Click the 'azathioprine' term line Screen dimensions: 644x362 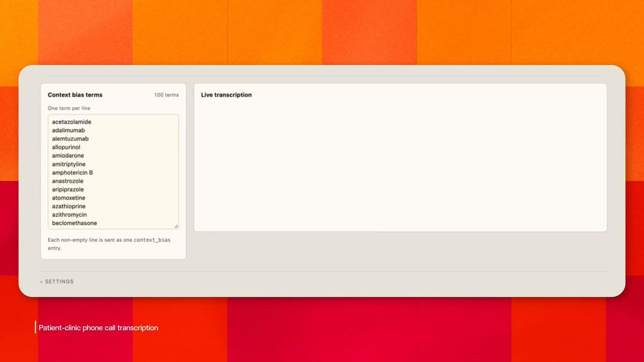coord(69,206)
